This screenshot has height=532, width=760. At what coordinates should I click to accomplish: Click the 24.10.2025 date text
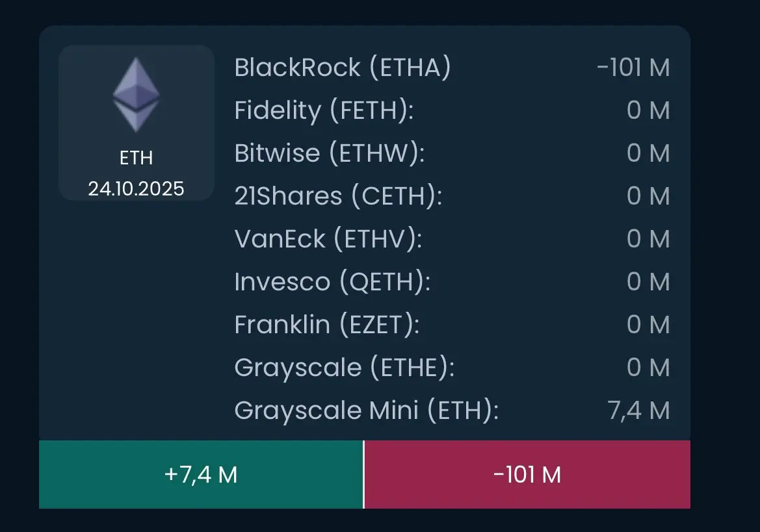tap(136, 189)
